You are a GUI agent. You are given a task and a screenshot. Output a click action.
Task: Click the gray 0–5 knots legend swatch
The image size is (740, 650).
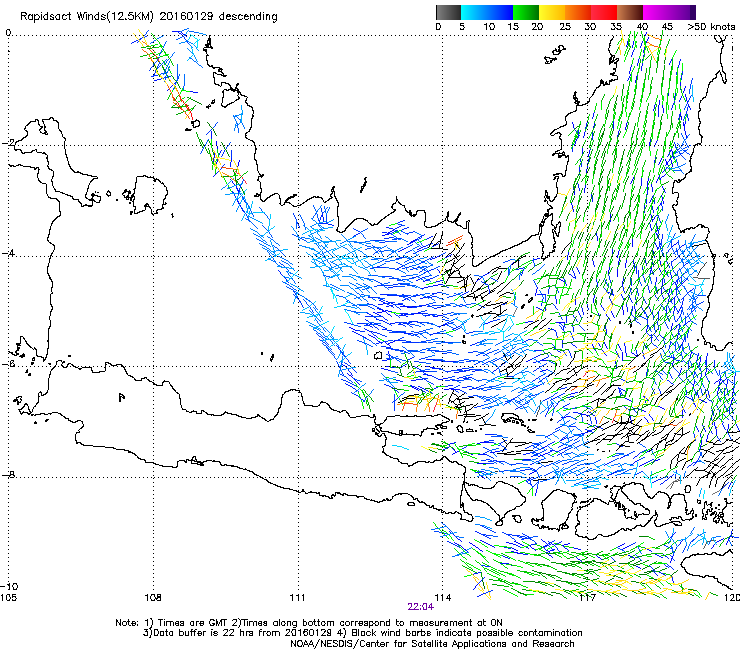[x=448, y=12]
